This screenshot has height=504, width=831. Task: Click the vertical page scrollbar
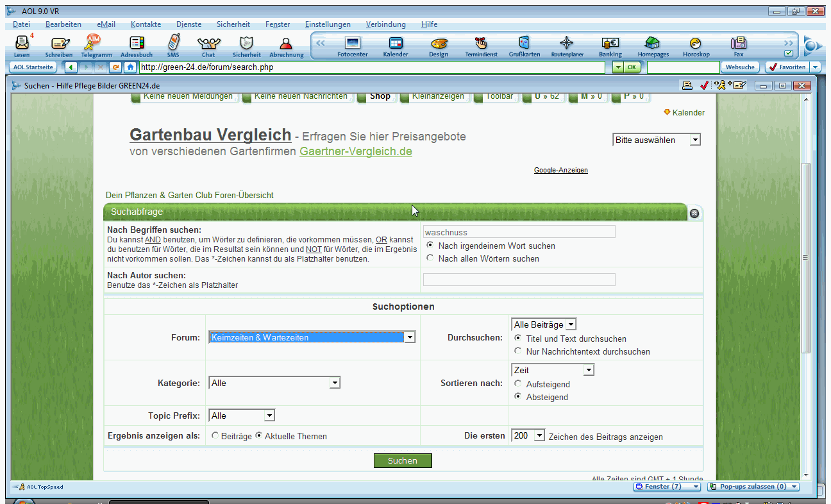tap(806, 256)
